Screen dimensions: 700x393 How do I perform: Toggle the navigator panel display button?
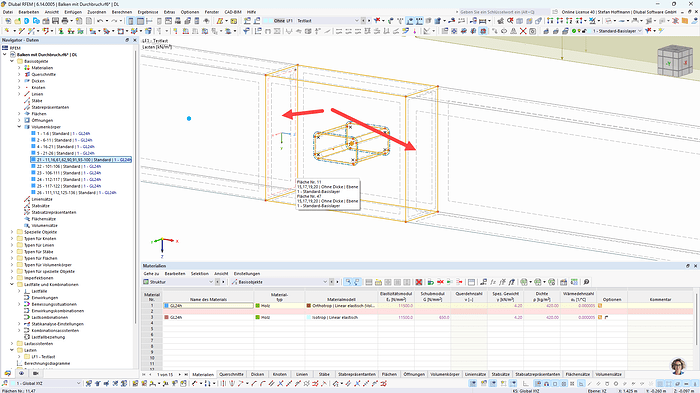[130, 21]
